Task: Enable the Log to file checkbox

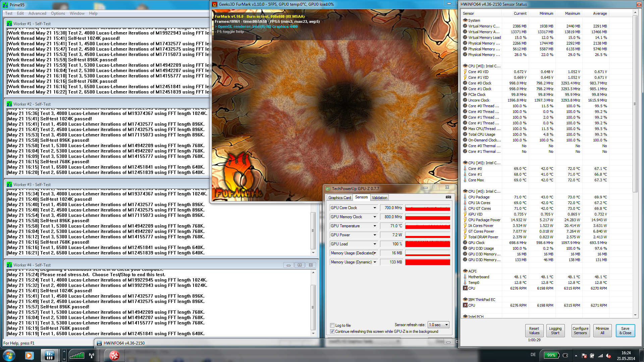Action: pyautogui.click(x=332, y=325)
